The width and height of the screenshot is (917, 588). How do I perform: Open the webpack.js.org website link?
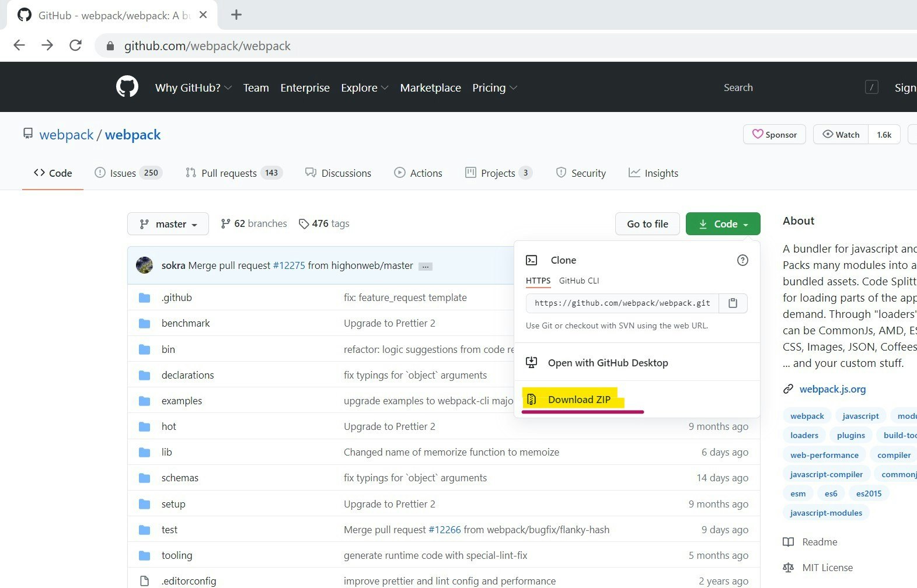[x=832, y=389]
